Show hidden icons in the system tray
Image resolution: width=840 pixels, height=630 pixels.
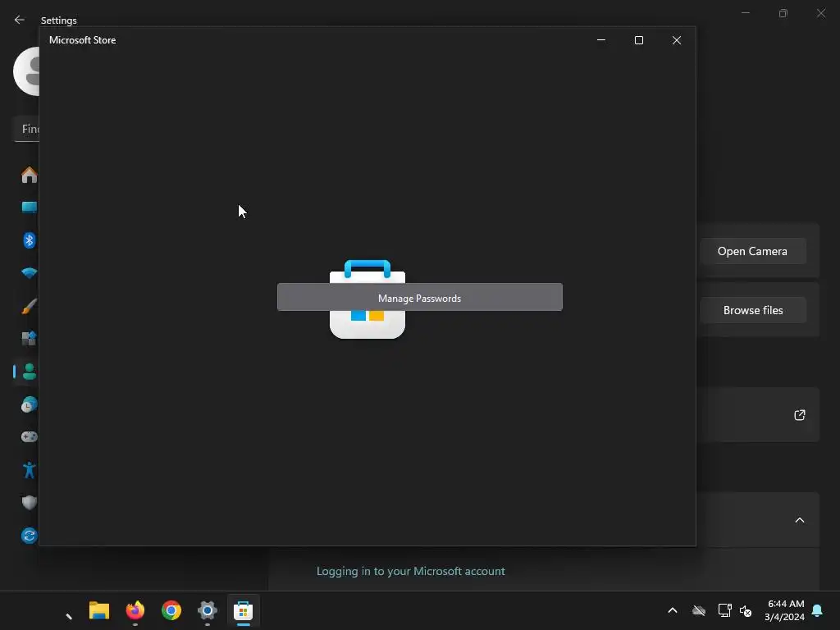pyautogui.click(x=673, y=610)
